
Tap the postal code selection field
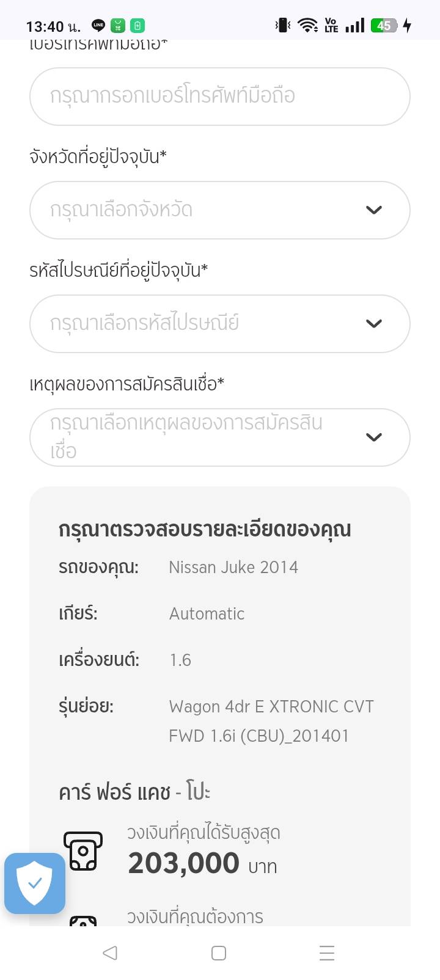[x=202, y=324]
